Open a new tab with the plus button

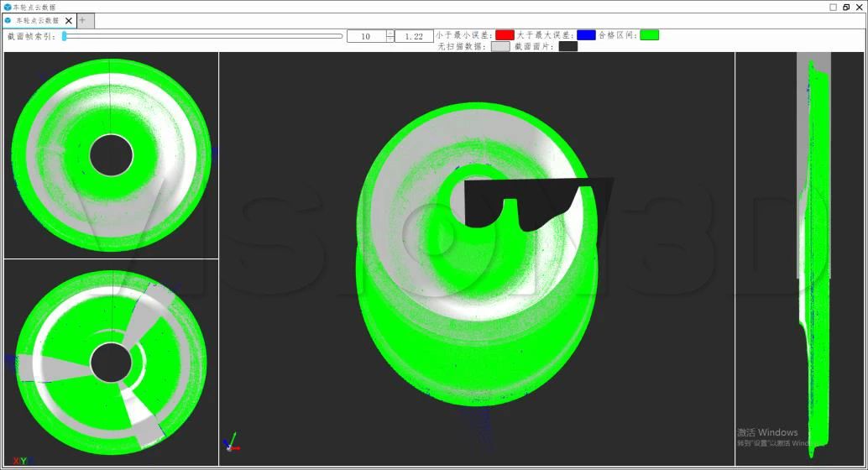[x=82, y=20]
